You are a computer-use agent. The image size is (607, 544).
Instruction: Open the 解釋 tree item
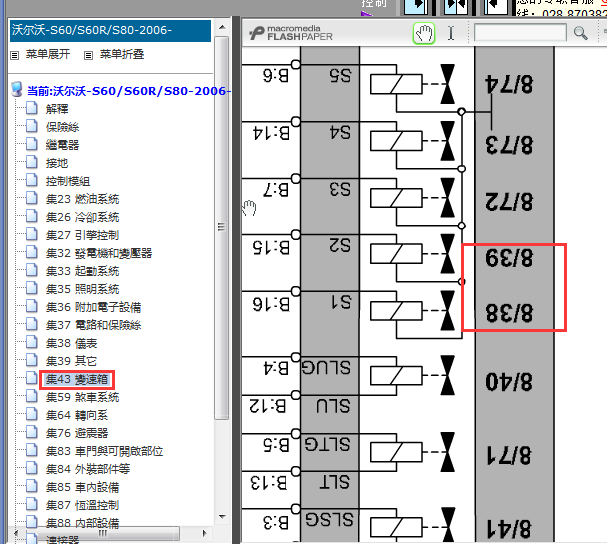57,109
